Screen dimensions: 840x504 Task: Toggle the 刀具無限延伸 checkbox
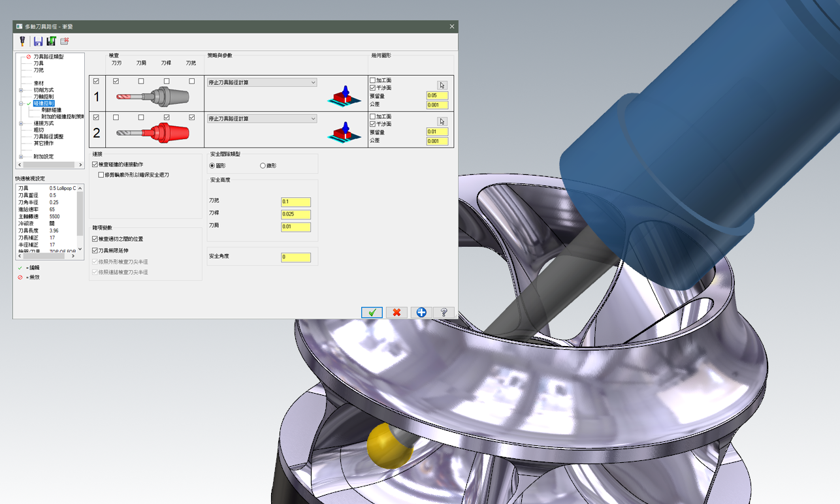95,250
